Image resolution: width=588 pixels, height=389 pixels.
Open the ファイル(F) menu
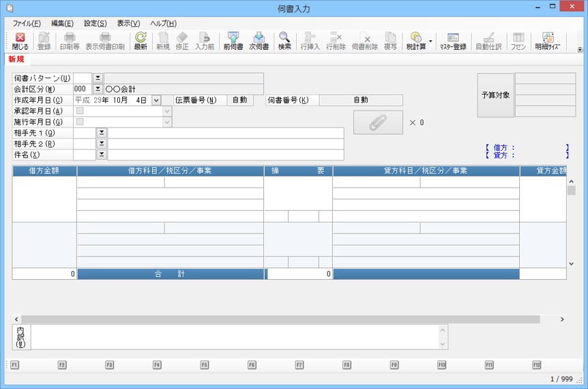(27, 23)
